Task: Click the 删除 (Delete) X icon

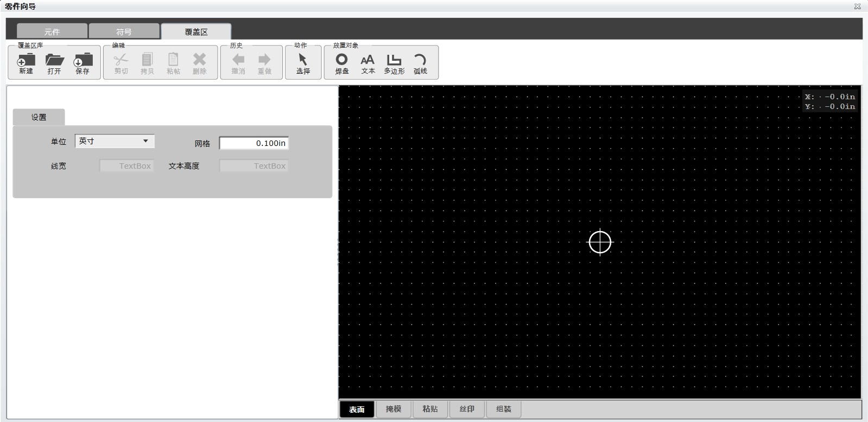Action: tap(199, 63)
